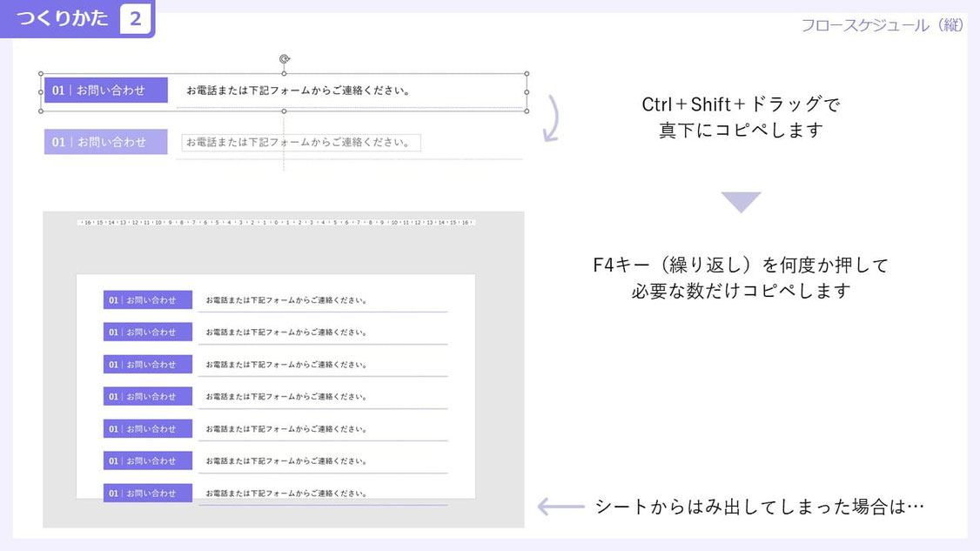Image resolution: width=980 pixels, height=551 pixels.
Task: Click the rotation handle above the selected group
Action: pos(285,59)
